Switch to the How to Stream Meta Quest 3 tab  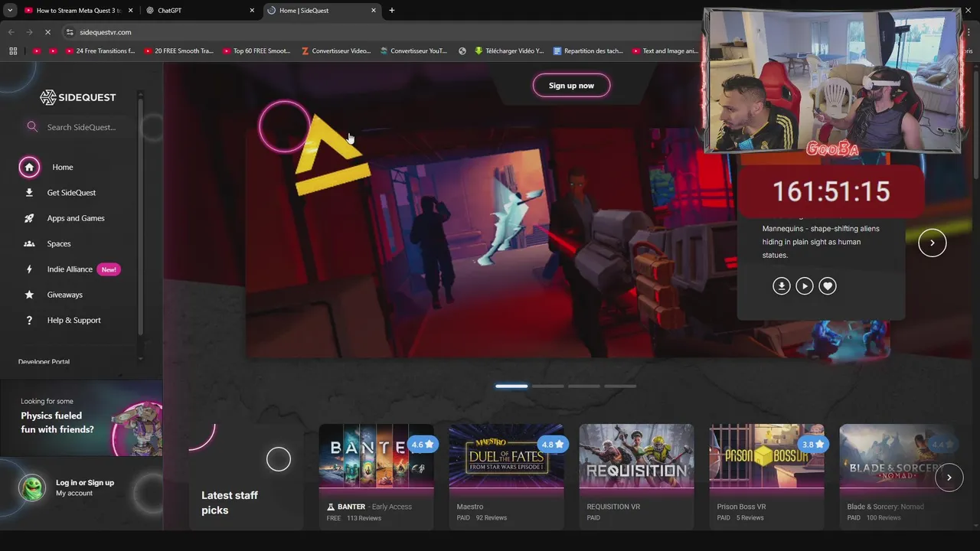[78, 11]
